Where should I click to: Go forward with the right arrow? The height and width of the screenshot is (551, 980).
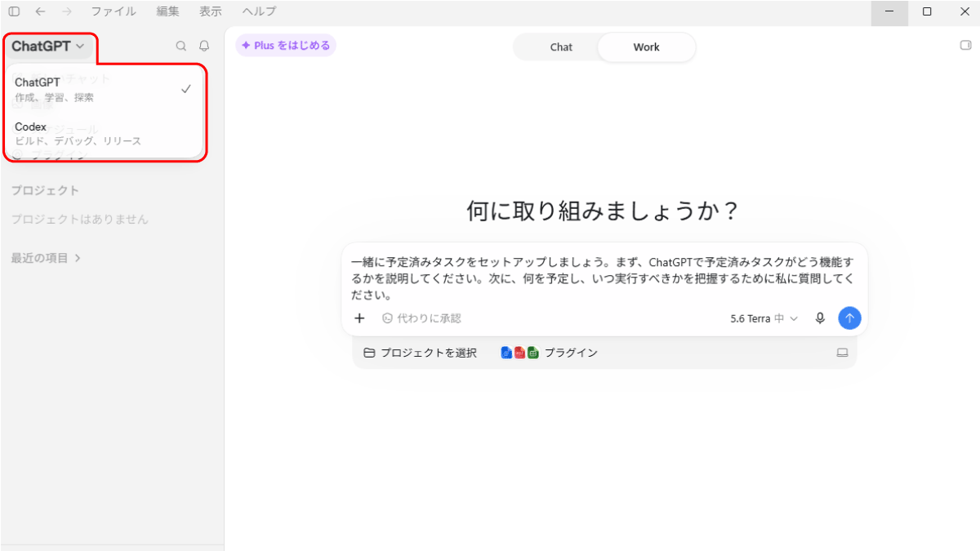67,11
